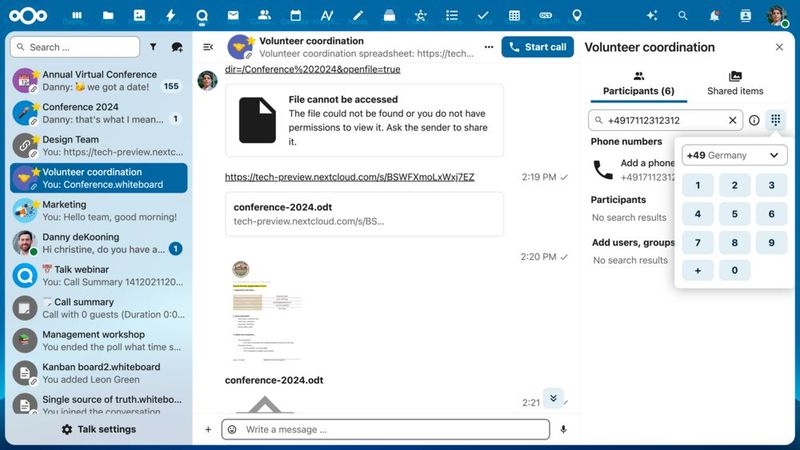Attach file using plus button
This screenshot has height=450, width=800.
[208, 430]
